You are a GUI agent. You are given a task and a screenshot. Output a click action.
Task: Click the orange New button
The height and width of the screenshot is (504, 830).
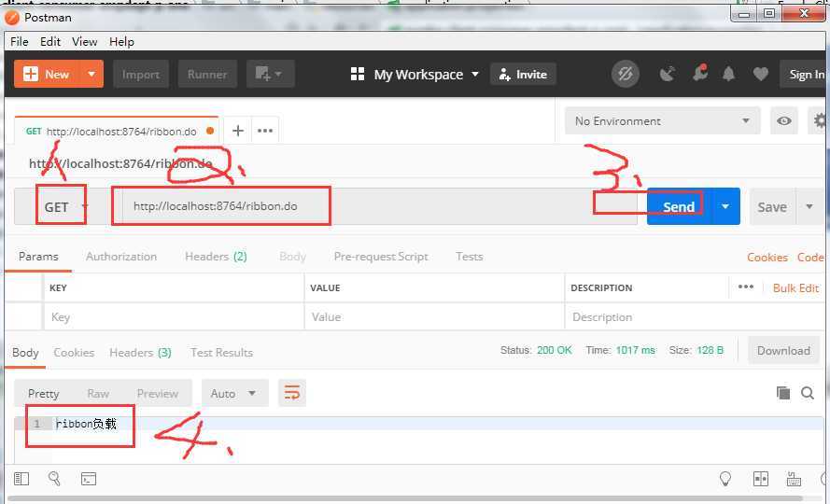point(47,74)
